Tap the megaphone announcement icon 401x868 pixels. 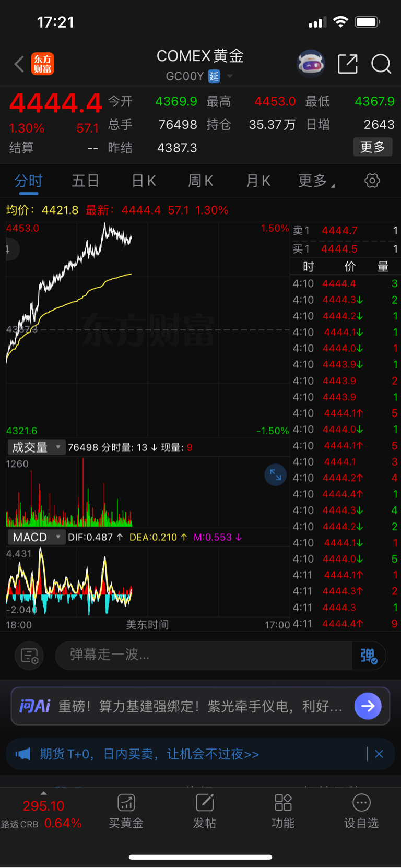[23, 754]
